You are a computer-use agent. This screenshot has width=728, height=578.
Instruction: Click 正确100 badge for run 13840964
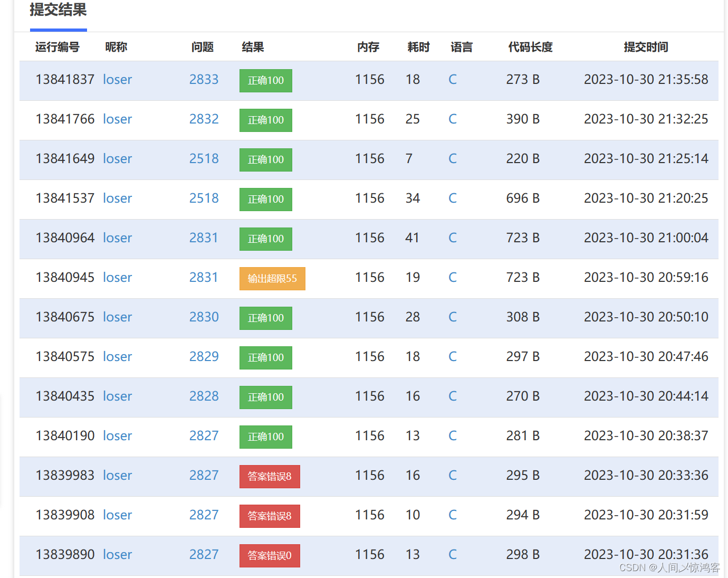tap(266, 239)
